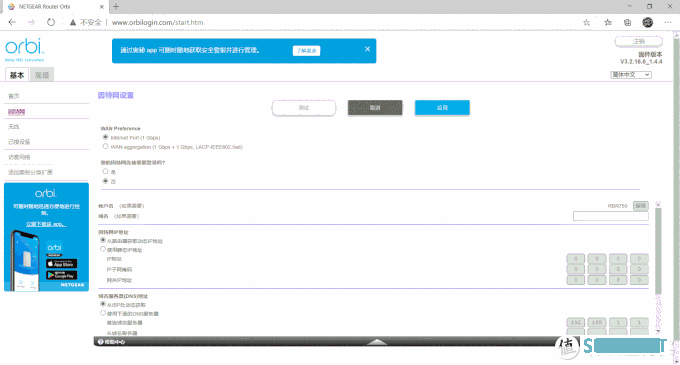Viewport: 680px width, 365px height.
Task: Click the browser back arrow
Action: pos(12,22)
